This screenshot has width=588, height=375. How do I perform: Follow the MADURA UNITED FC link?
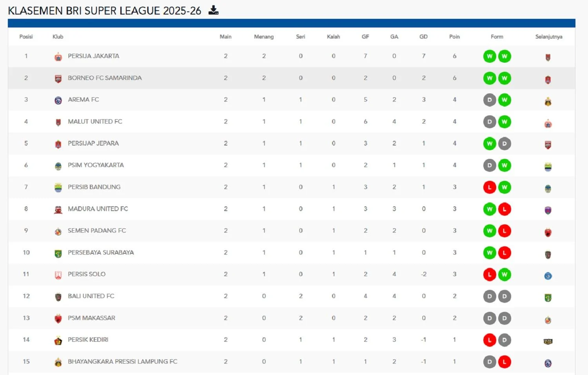(98, 209)
